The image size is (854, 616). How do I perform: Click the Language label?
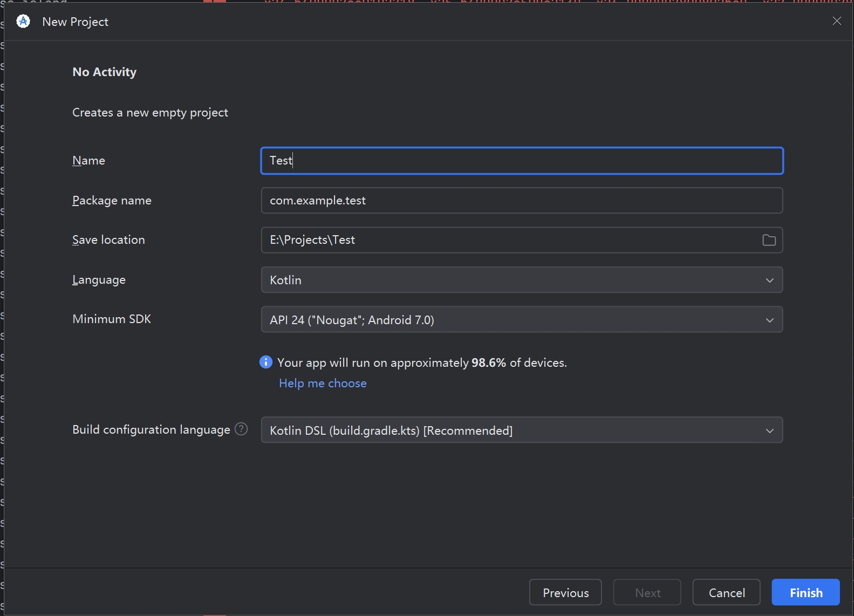click(99, 280)
